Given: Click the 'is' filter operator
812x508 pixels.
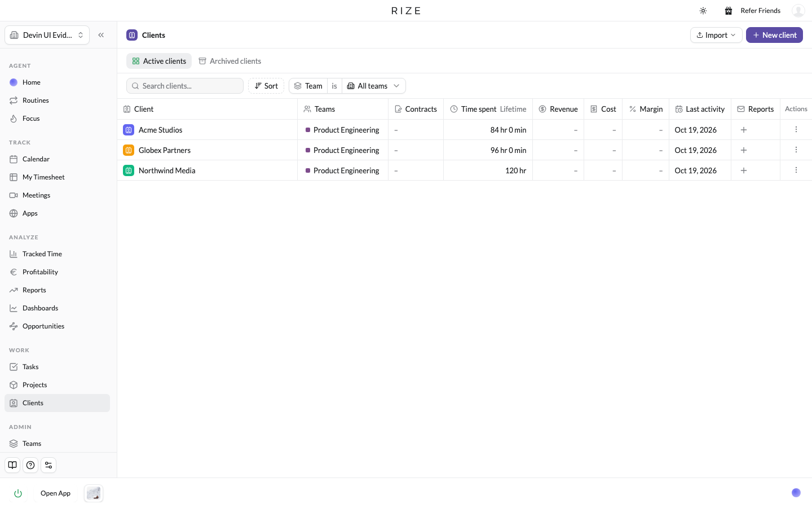Looking at the screenshot, I should [334, 86].
